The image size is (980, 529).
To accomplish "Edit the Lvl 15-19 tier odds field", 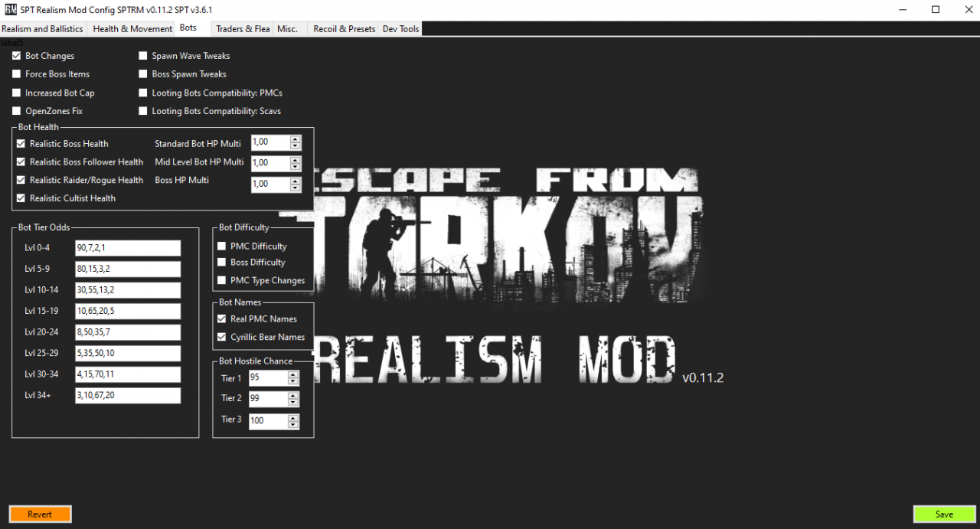I will (128, 311).
